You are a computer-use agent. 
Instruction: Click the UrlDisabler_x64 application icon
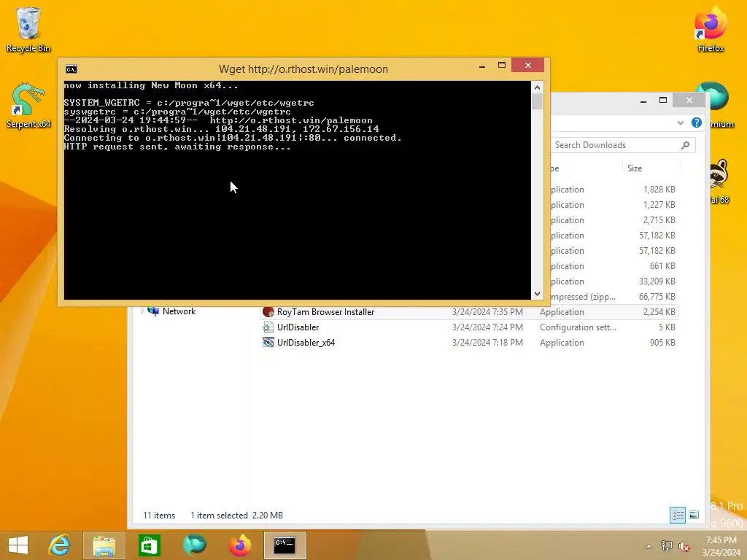(x=268, y=343)
